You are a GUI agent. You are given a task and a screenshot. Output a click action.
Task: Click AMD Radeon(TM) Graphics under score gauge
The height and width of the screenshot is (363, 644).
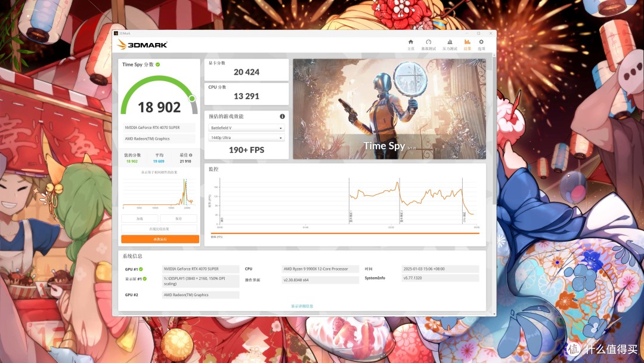(x=159, y=139)
